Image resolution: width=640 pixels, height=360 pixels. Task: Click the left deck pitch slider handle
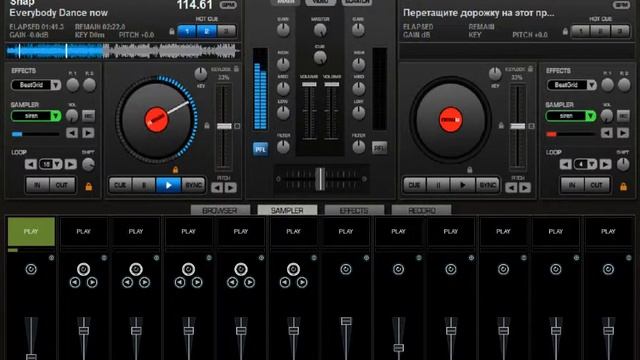(224, 126)
